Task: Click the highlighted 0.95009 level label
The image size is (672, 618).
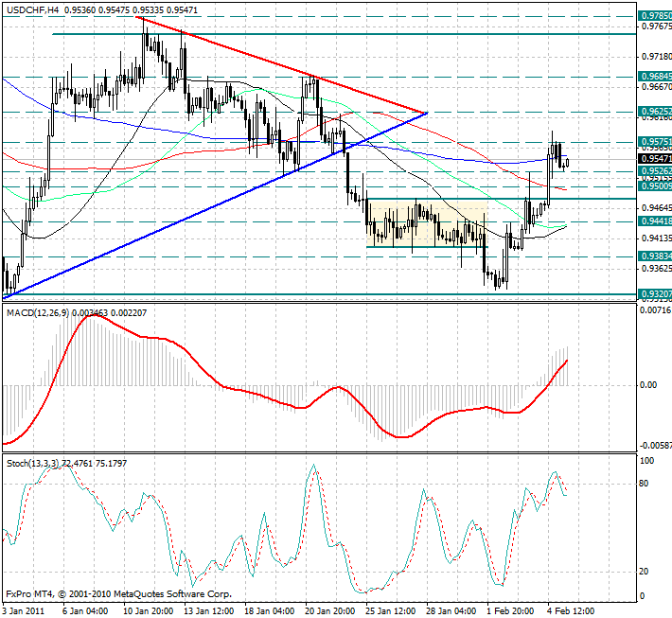Action: pos(655,186)
